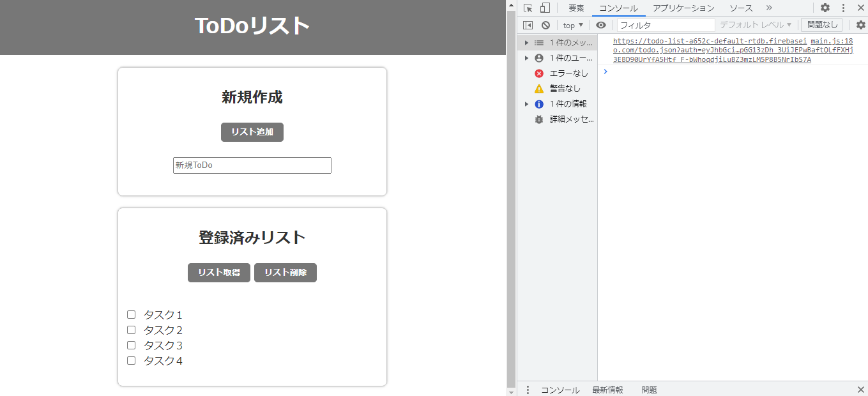Screen dimensions: 868x396
Task: Open the DevTools three-dot customize menu
Action: (844, 8)
